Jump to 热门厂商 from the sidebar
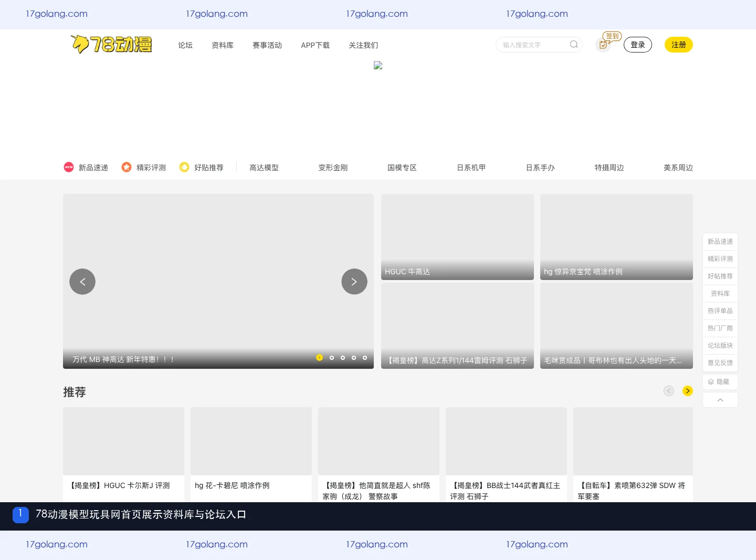The width and height of the screenshot is (756, 560). (x=720, y=328)
